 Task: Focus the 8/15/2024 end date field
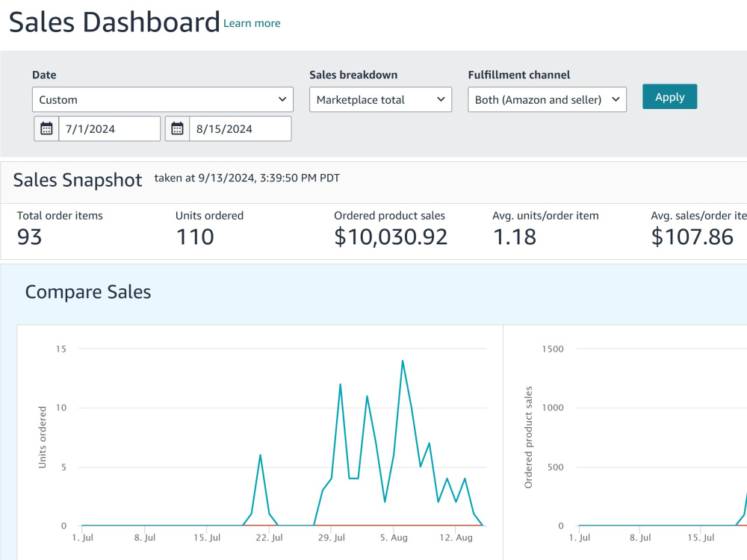click(x=240, y=128)
